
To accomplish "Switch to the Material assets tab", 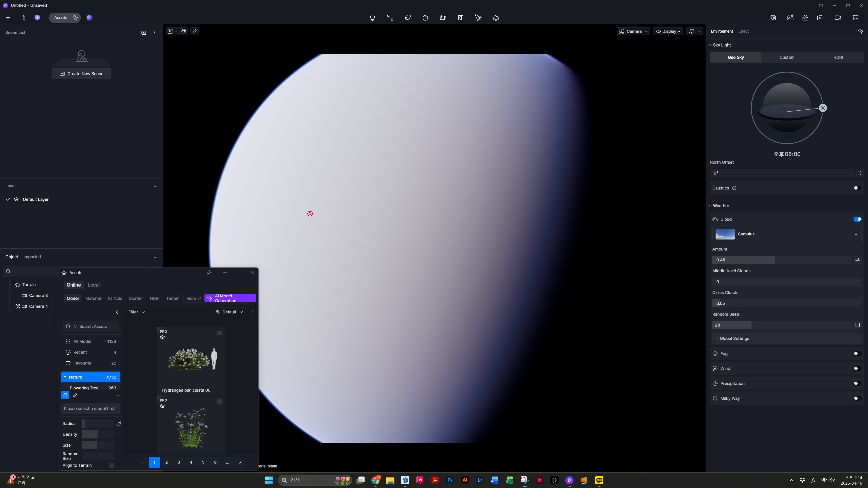I will 93,298.
